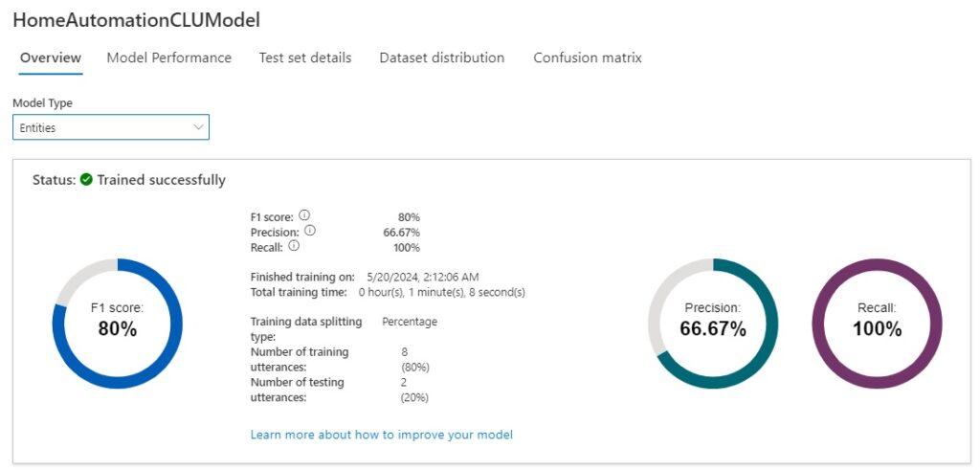The image size is (980, 470).
Task: Go to the Test set details tab
Action: click(x=304, y=57)
